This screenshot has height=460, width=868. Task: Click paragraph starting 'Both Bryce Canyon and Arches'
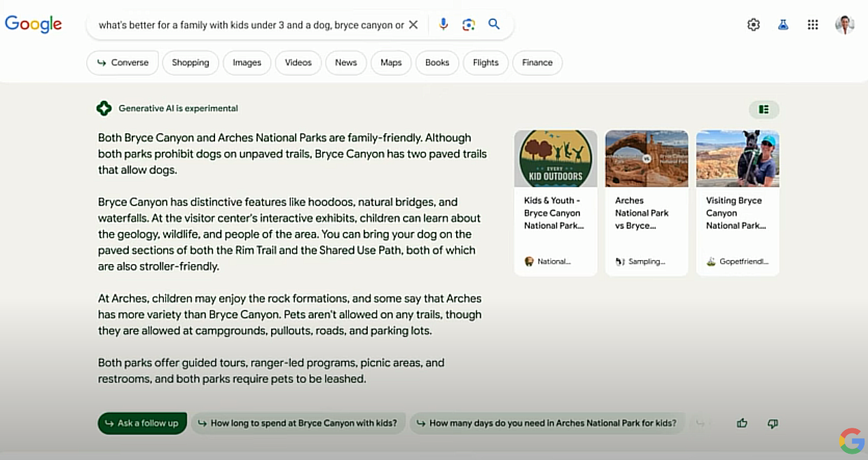pyautogui.click(x=292, y=154)
